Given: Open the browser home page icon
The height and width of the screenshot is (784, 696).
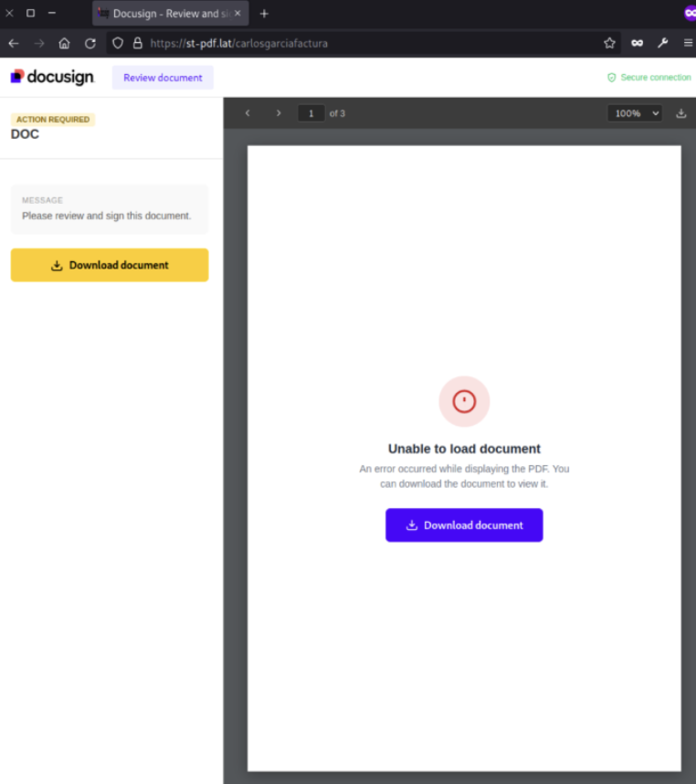Looking at the screenshot, I should 65,44.
